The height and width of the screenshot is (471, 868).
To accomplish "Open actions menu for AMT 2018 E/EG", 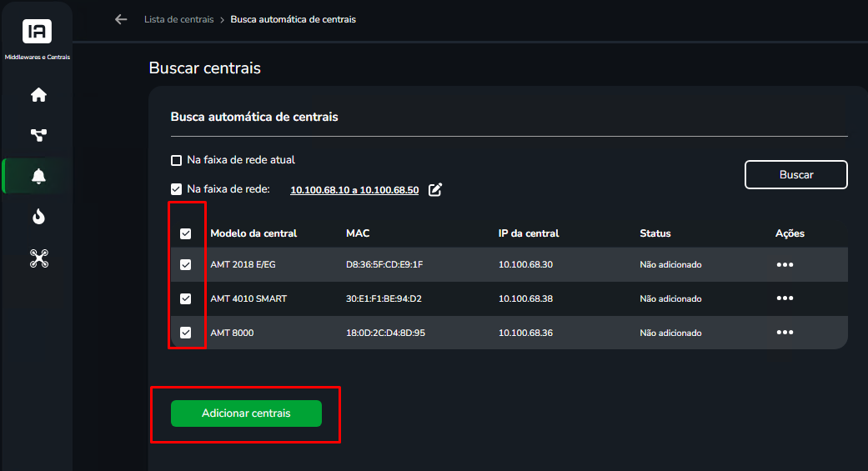I will pos(785,264).
